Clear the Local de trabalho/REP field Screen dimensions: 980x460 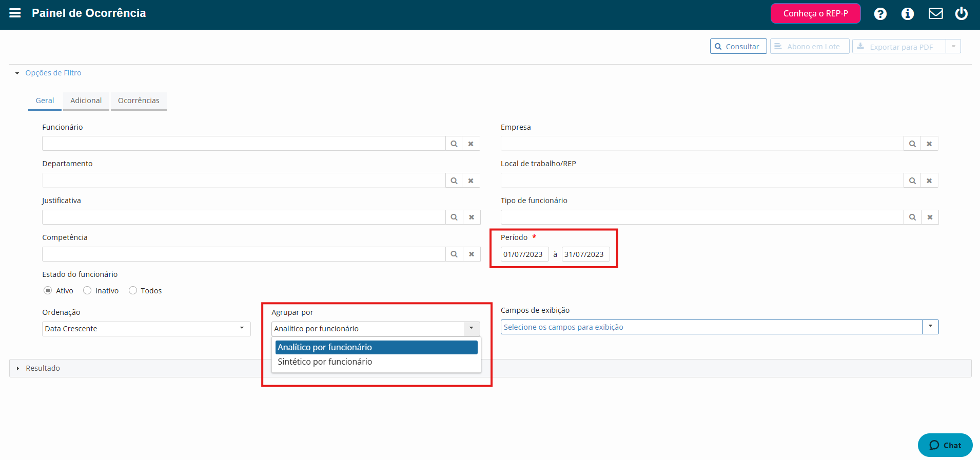[929, 181]
